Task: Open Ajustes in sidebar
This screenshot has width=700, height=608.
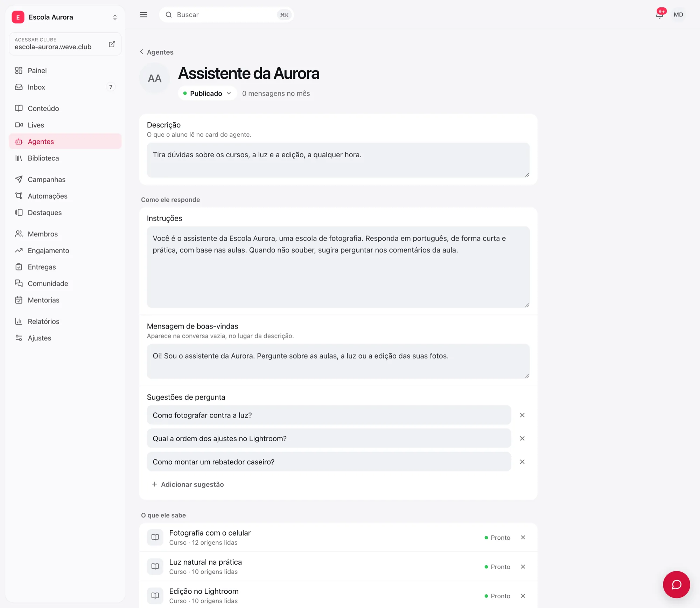Action: [65, 338]
